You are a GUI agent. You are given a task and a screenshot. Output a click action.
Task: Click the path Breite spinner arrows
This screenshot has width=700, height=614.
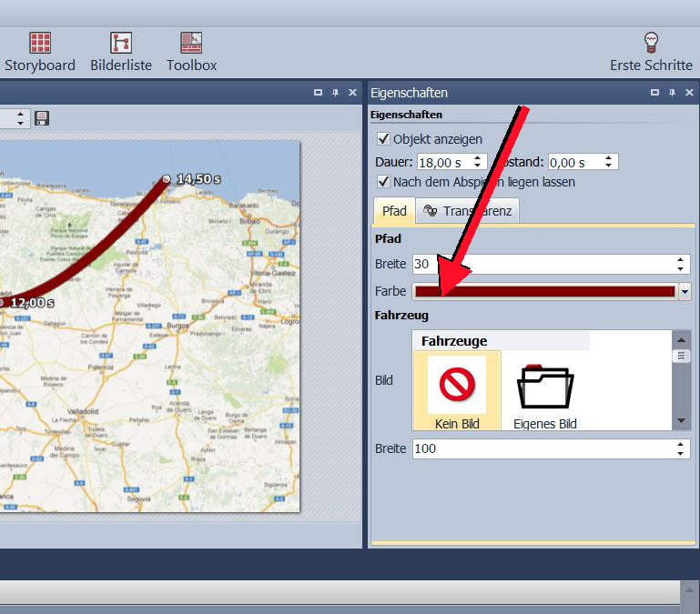681,264
